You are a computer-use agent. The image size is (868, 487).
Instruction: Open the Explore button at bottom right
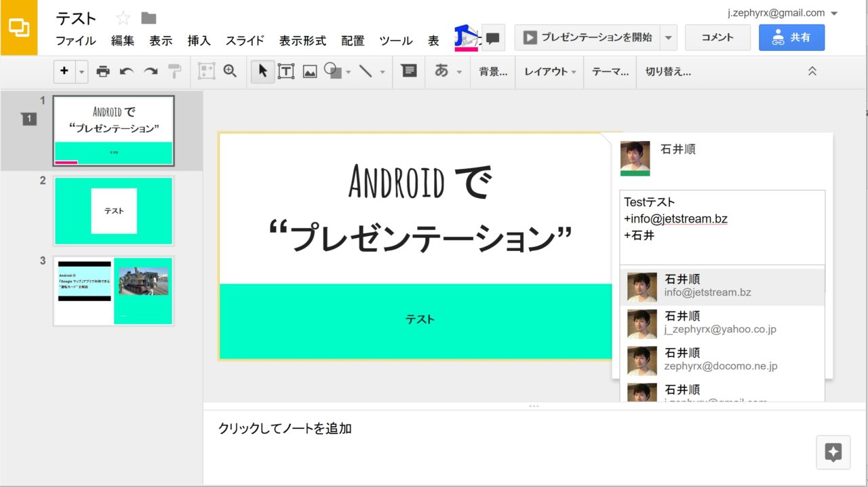(x=833, y=452)
